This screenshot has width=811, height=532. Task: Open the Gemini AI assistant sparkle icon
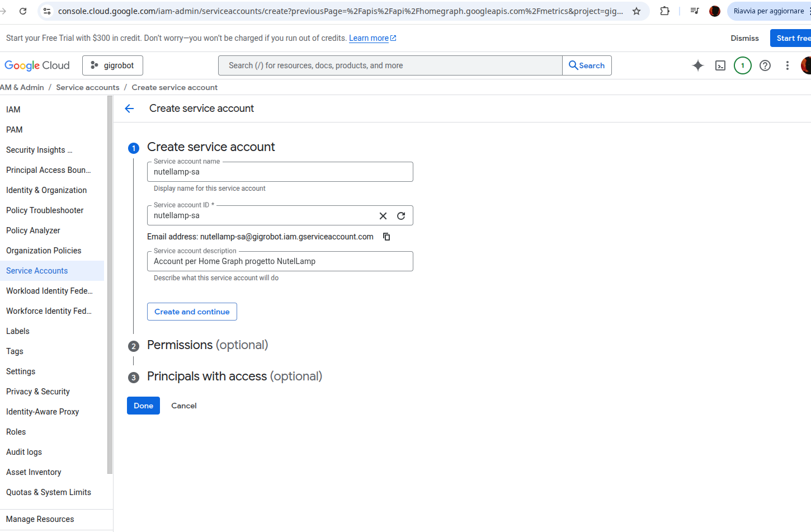click(x=697, y=65)
